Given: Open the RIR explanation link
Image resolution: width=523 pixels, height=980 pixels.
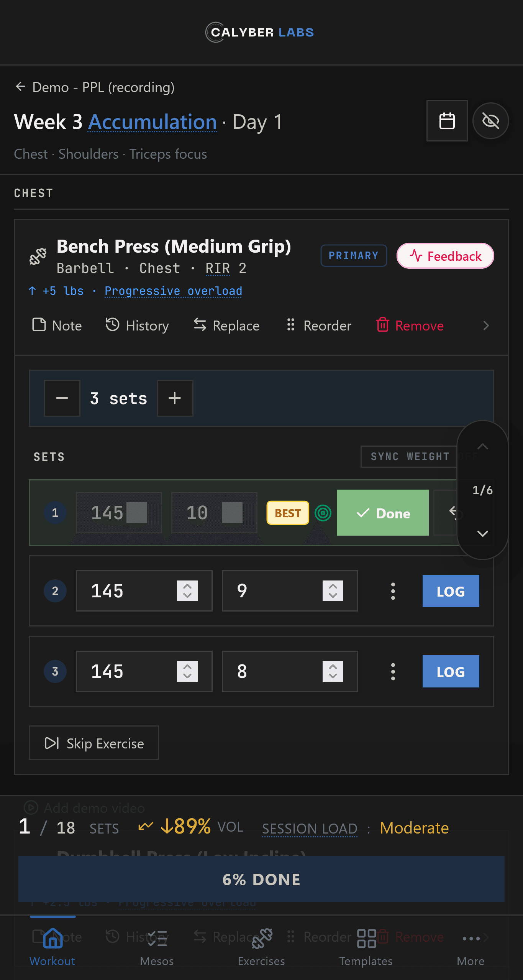Looking at the screenshot, I should (x=218, y=268).
